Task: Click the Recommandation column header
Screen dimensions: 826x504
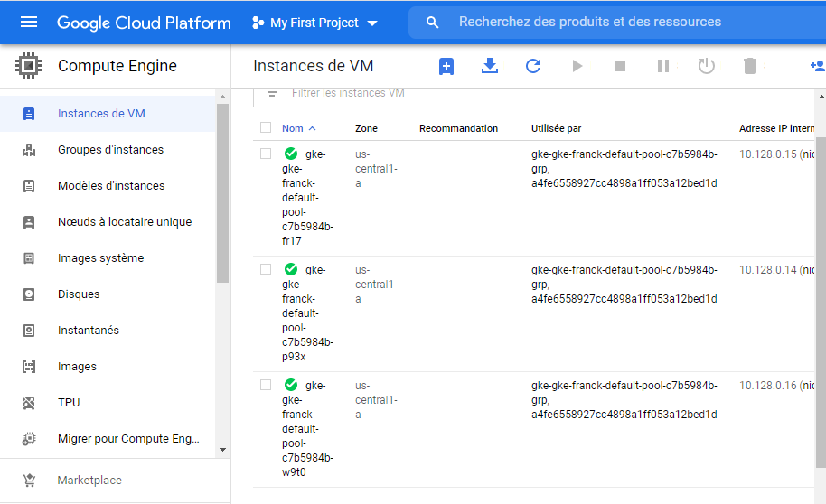Action: [x=458, y=128]
